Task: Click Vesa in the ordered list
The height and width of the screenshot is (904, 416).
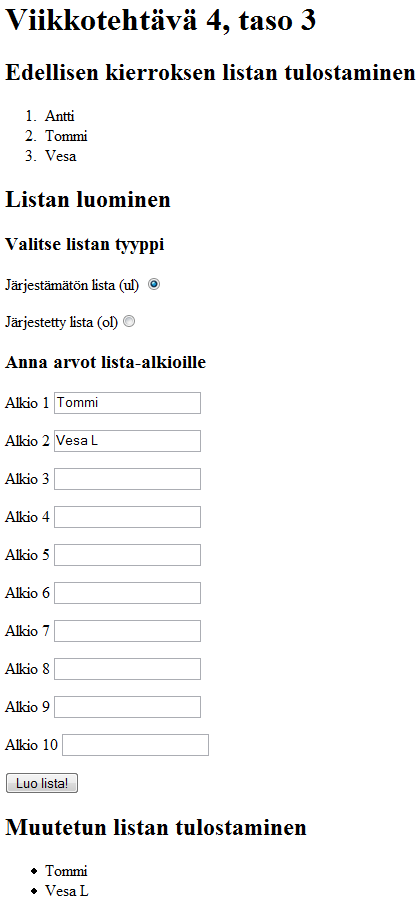Action: (x=60, y=156)
